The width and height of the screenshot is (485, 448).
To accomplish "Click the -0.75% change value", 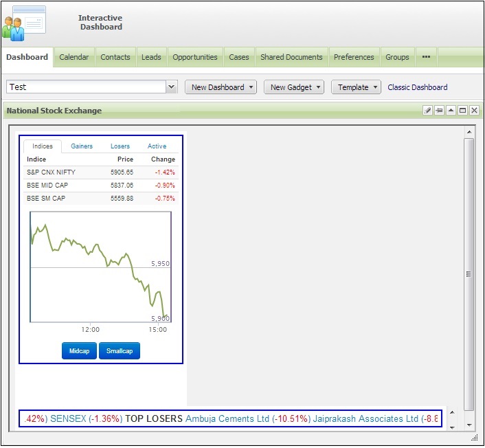I will pyautogui.click(x=165, y=199).
